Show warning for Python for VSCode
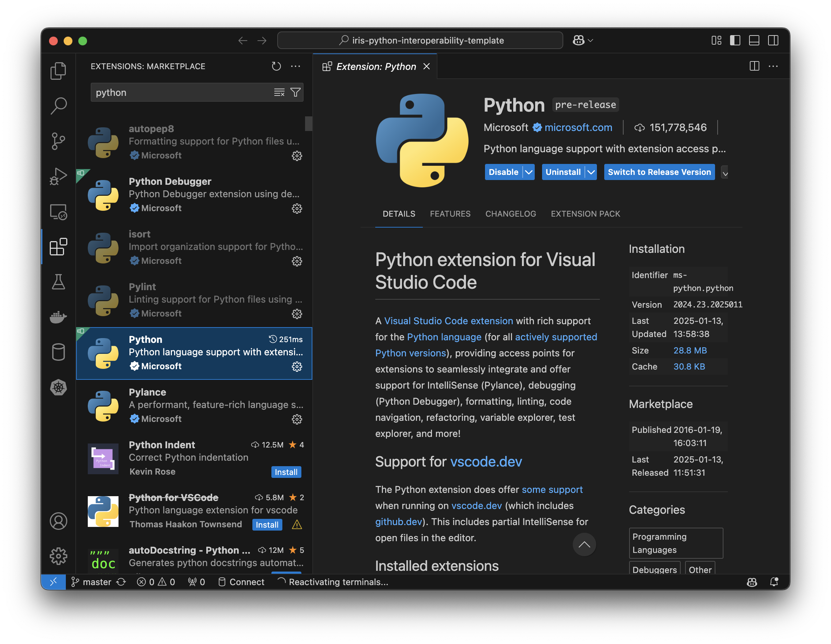Viewport: 831px width, 644px height. click(297, 525)
